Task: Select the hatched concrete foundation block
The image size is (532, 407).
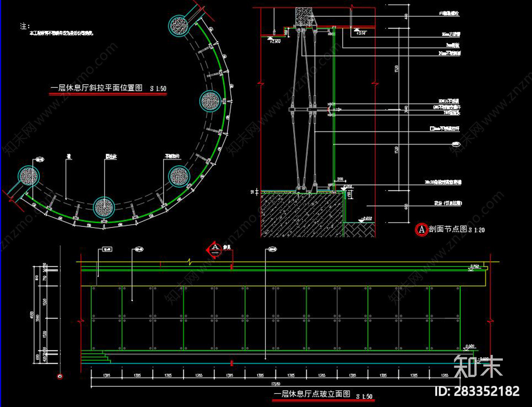Action: tap(301, 214)
